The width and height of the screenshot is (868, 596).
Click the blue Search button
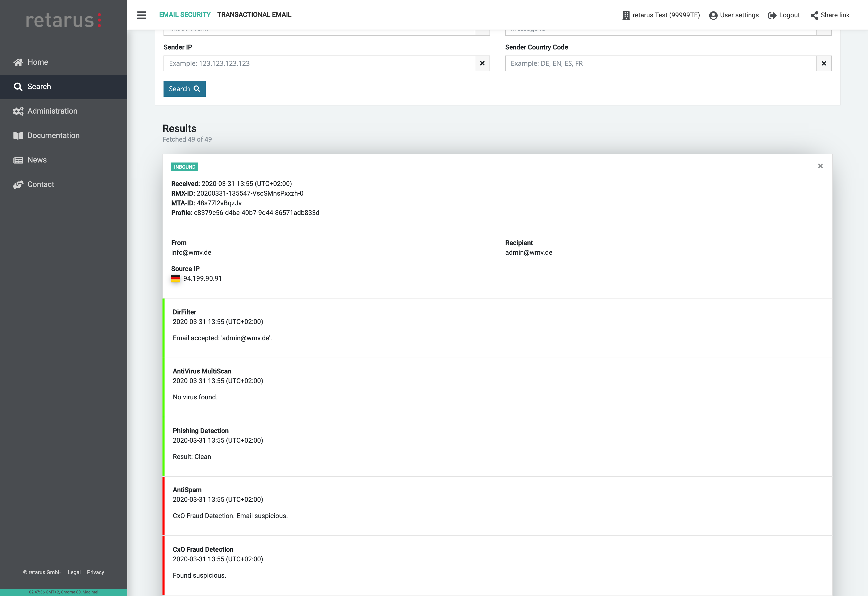pos(184,89)
